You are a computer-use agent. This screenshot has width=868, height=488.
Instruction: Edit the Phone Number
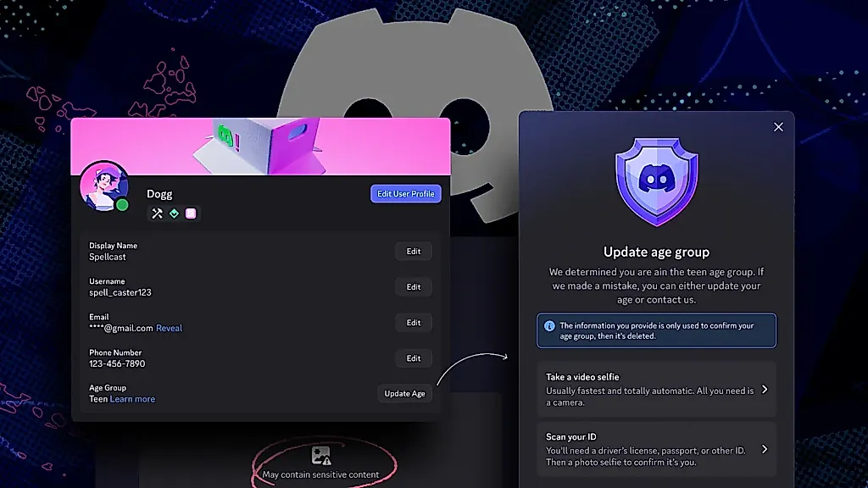(414, 358)
